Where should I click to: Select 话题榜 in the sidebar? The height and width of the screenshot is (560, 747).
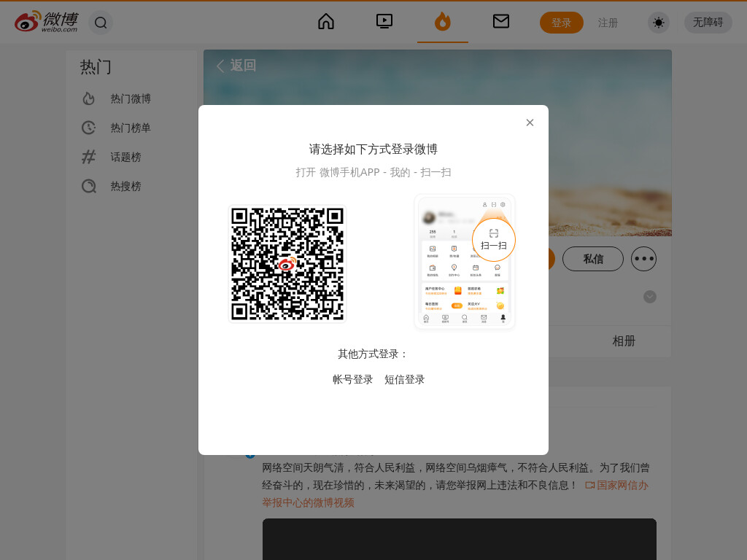point(131,157)
